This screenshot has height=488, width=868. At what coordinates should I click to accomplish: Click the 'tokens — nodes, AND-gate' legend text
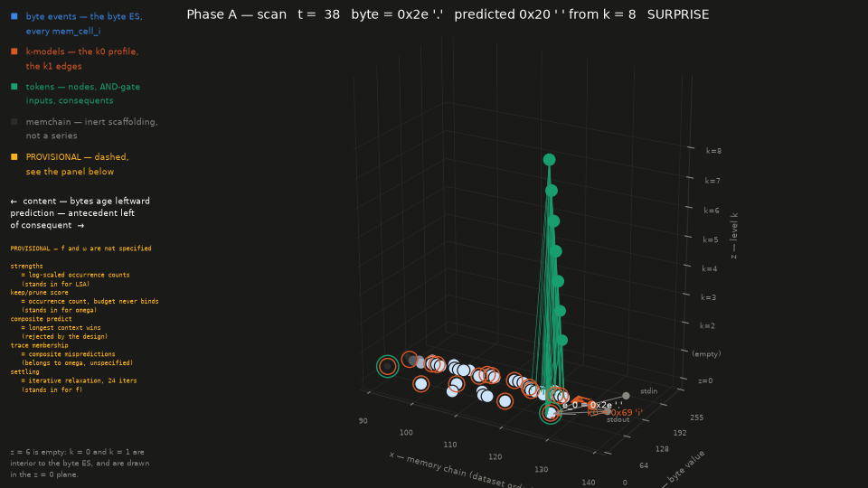(x=83, y=87)
